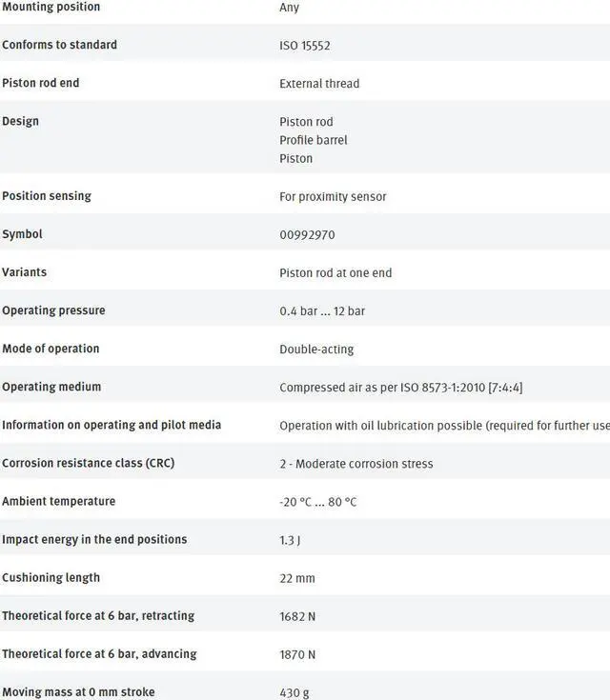Click the 'External thread' value
The height and width of the screenshot is (700, 610).
coord(319,83)
